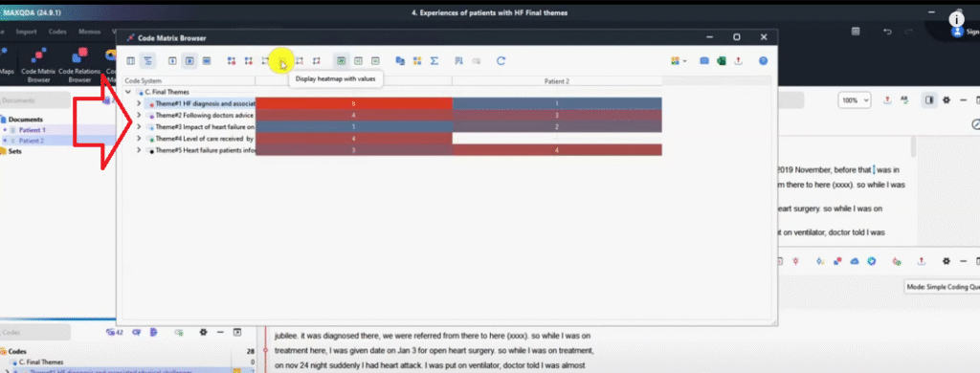Open the 100% zoom dropdown
Screen dimensions: 980x373
tap(856, 100)
